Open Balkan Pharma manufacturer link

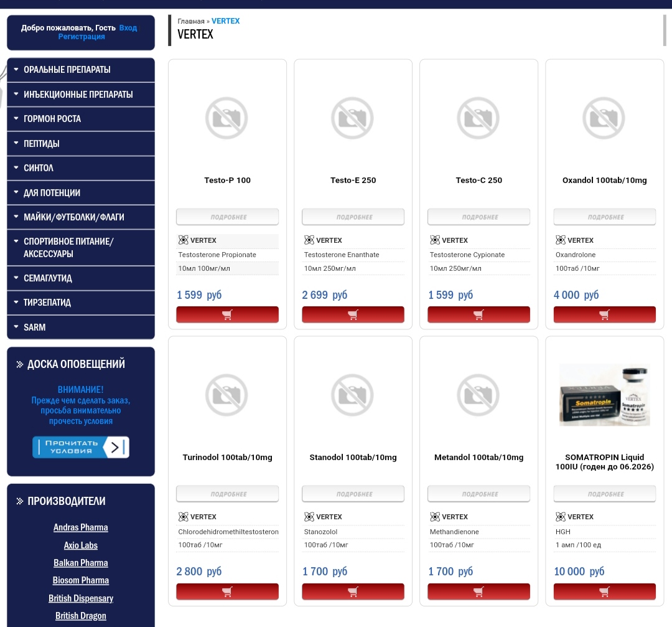click(80, 563)
